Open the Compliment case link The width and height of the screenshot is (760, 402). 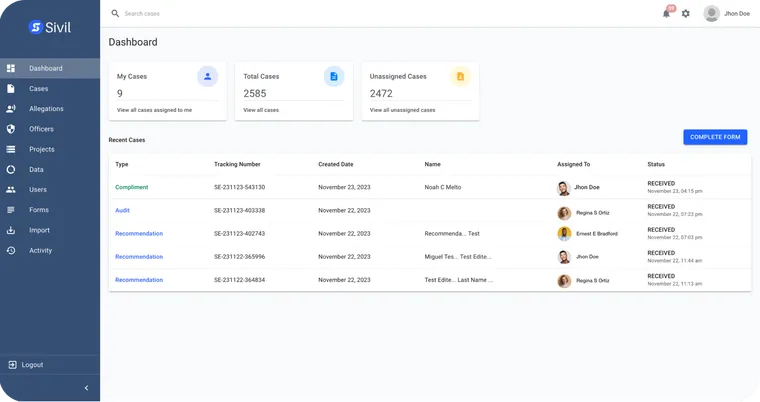(x=132, y=187)
